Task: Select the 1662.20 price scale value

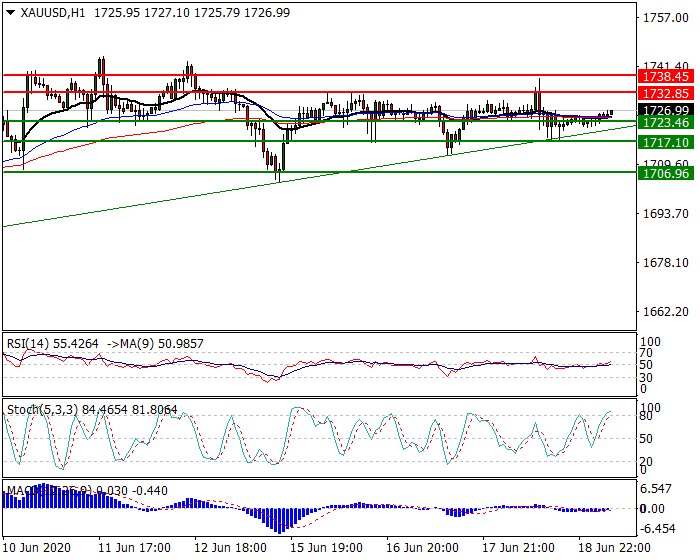Action: [666, 311]
